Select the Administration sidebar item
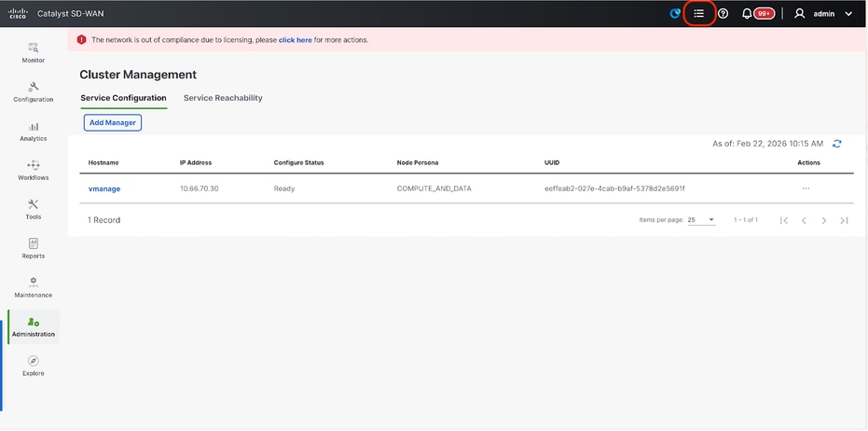This screenshot has height=431, width=868. tap(34, 327)
